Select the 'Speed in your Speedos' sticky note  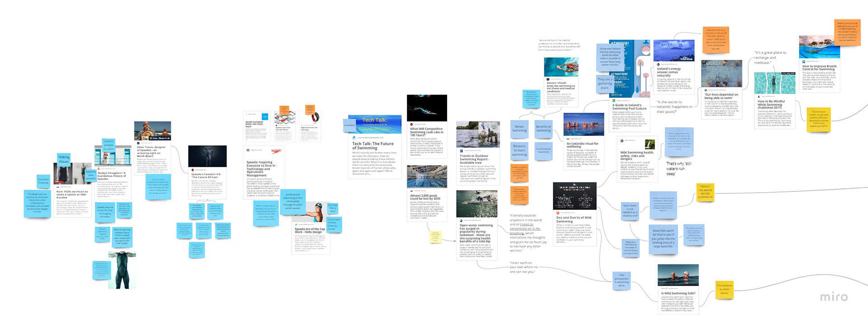pos(91,175)
